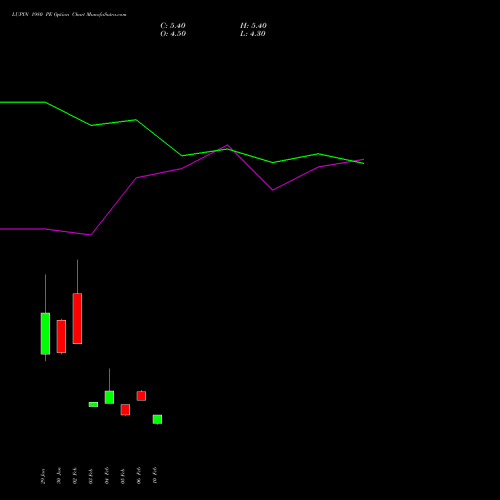Click the '06 Feb' date axis label
Image resolution: width=500 pixels, height=500 pixels.
point(139,476)
